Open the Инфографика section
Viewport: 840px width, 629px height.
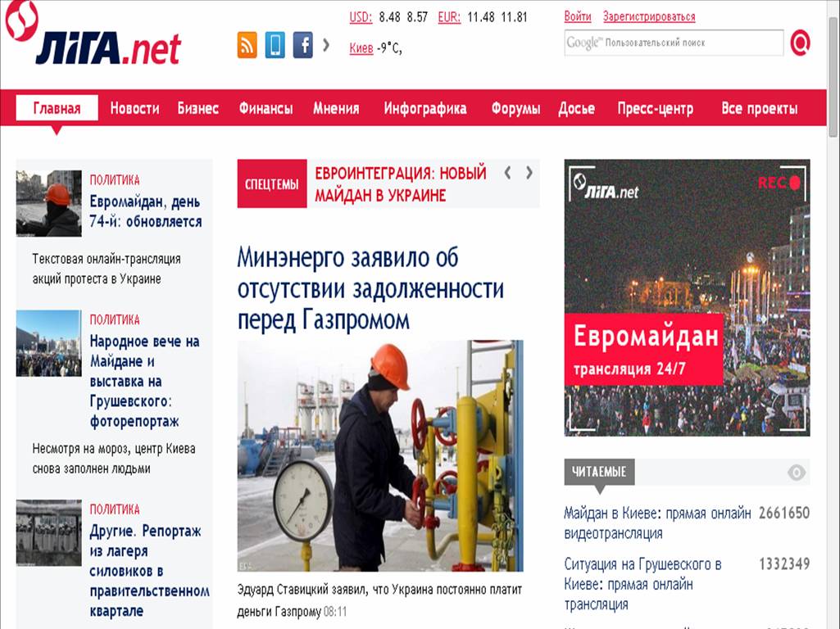tap(425, 108)
